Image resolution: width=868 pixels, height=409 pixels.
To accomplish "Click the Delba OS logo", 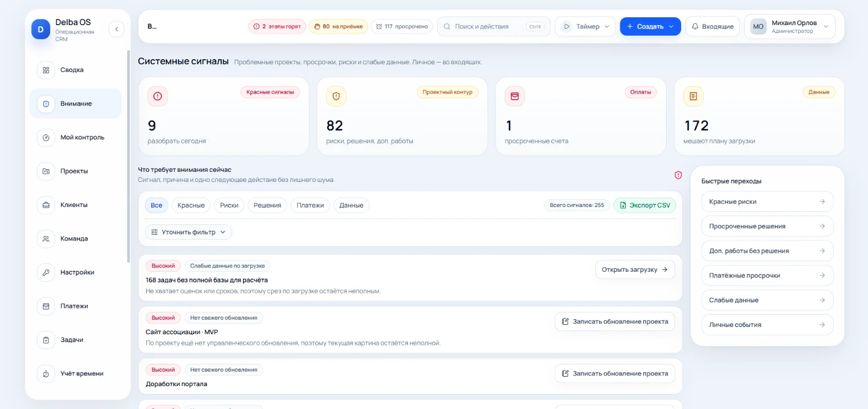I will click(41, 28).
